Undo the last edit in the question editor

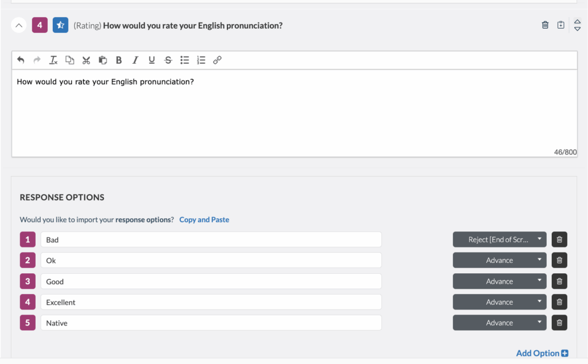click(21, 60)
